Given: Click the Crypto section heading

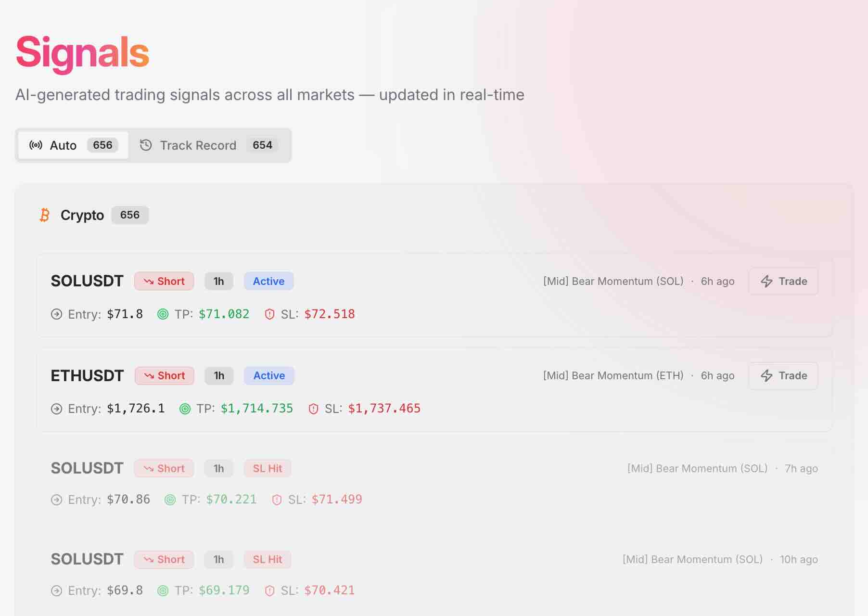Looking at the screenshot, I should (x=82, y=215).
